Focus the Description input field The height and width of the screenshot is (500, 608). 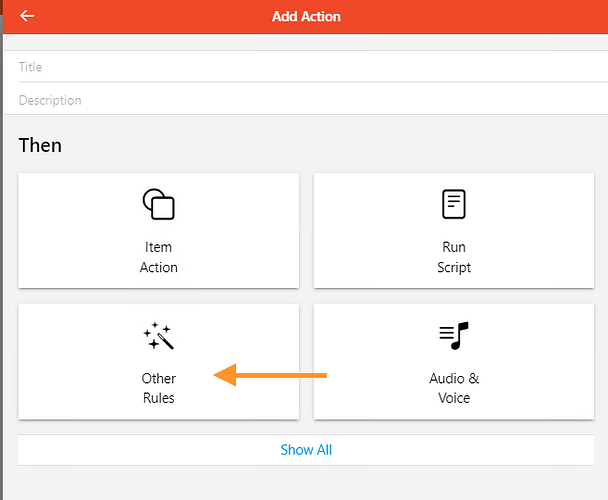pyautogui.click(x=306, y=100)
